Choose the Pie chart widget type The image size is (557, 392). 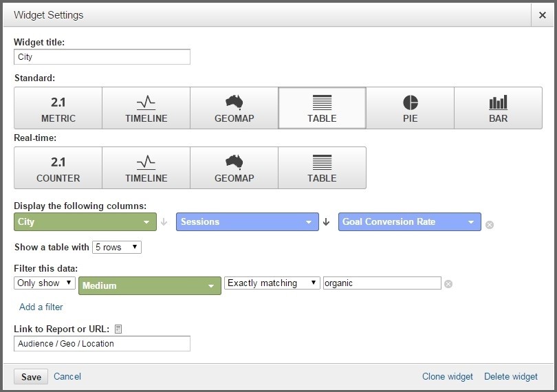click(410, 109)
